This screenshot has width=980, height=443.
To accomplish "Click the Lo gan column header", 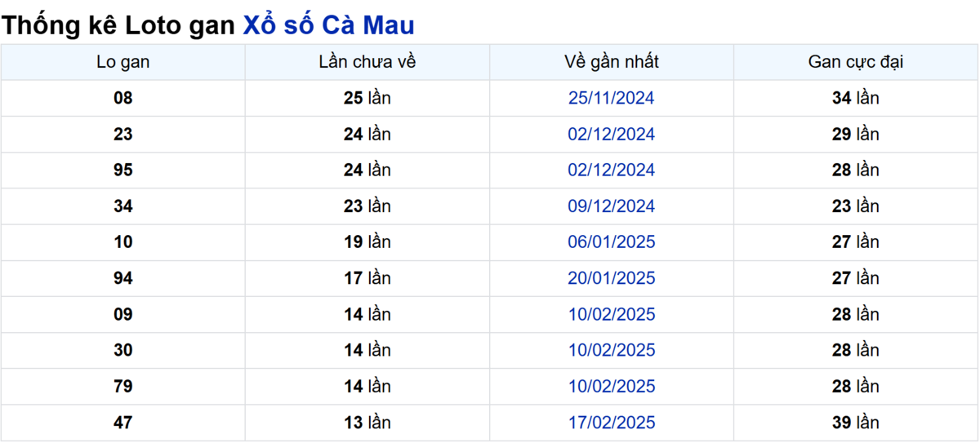I will 123,62.
